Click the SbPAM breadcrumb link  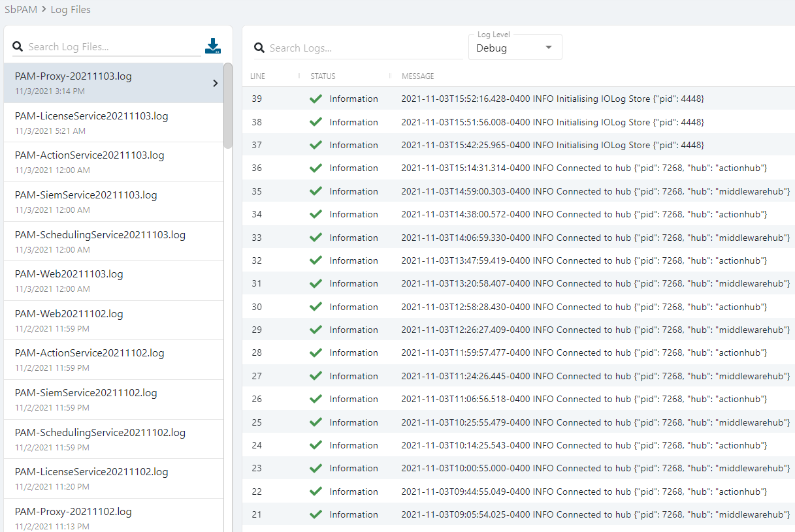pos(21,10)
